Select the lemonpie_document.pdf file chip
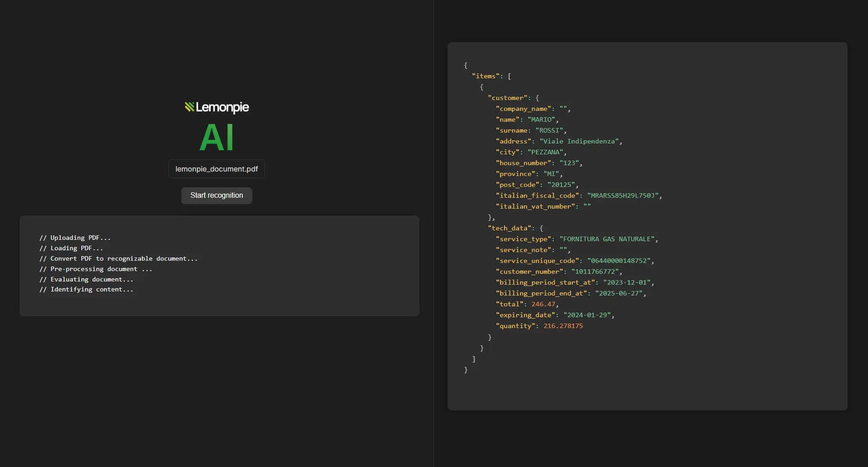Image resolution: width=868 pixels, height=467 pixels. tap(216, 169)
